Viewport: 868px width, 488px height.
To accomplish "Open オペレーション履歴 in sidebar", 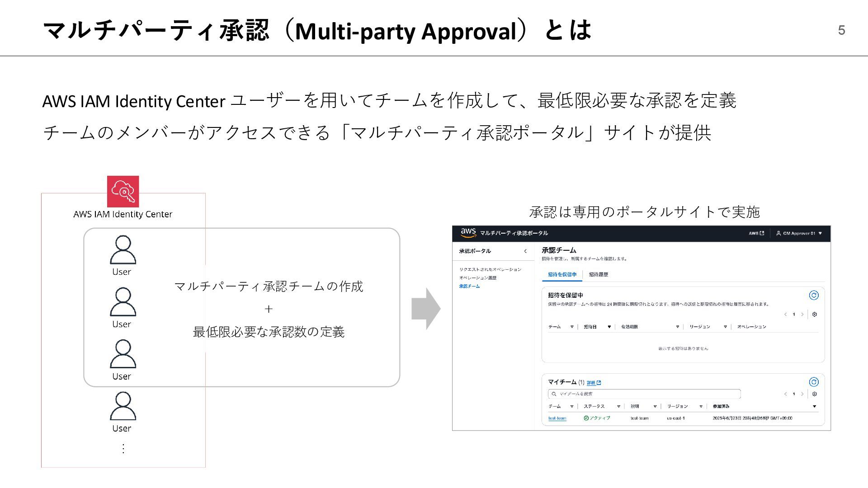I will 478,278.
